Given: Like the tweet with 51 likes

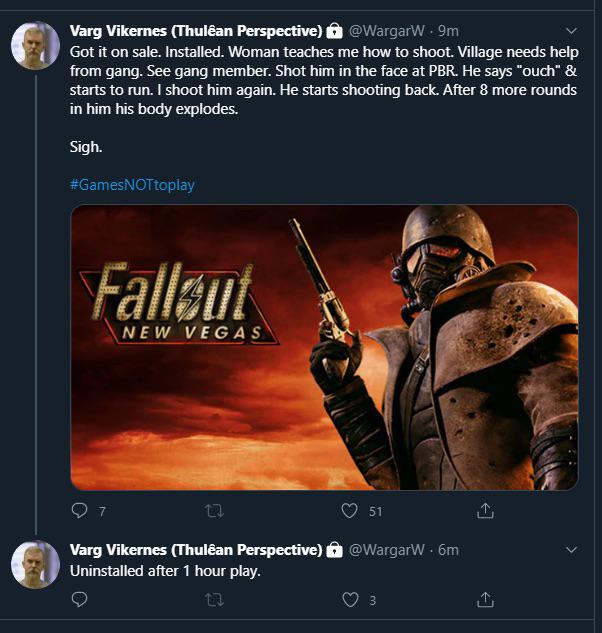Looking at the screenshot, I should coord(349,511).
